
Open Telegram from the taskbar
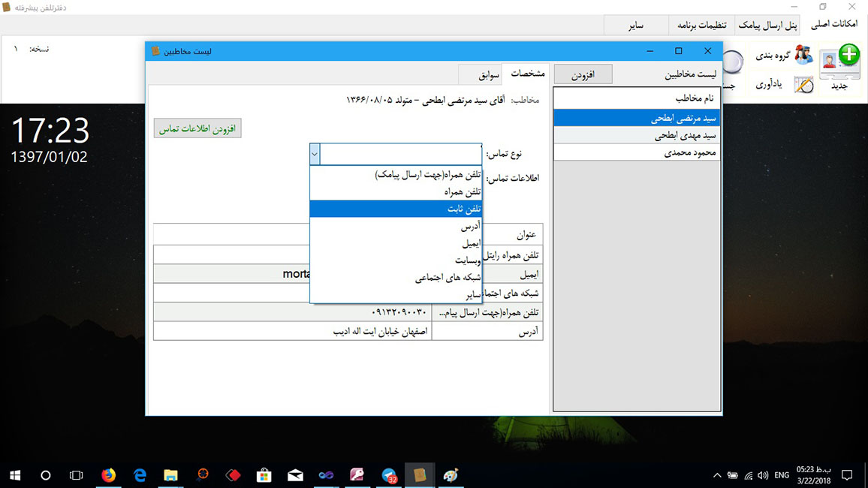389,474
